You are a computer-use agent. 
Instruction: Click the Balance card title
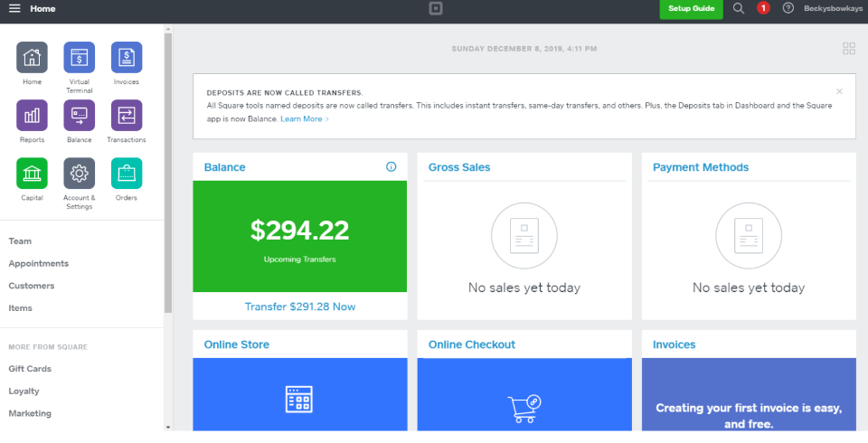(x=225, y=167)
